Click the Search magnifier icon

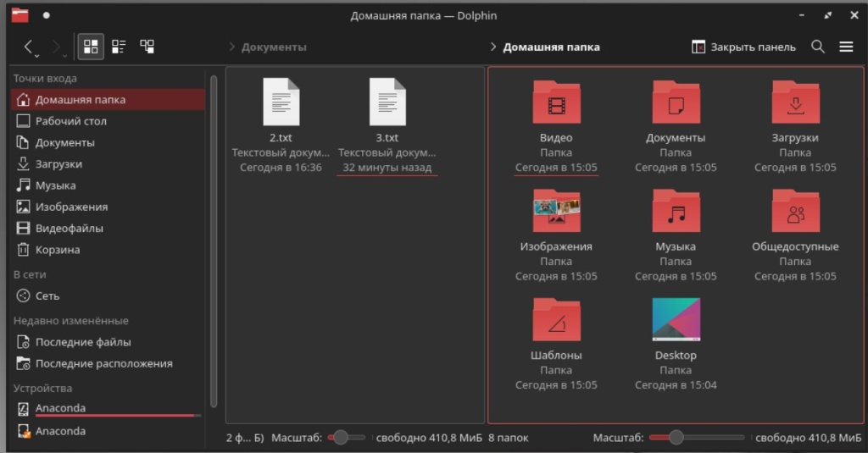[x=818, y=47]
